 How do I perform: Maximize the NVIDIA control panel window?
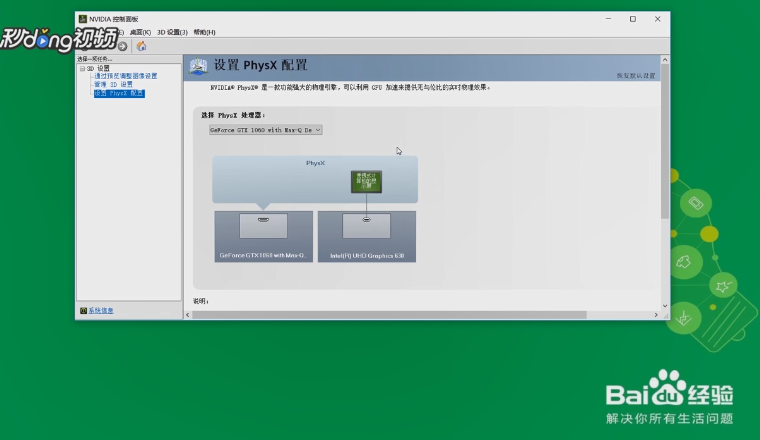[x=633, y=19]
